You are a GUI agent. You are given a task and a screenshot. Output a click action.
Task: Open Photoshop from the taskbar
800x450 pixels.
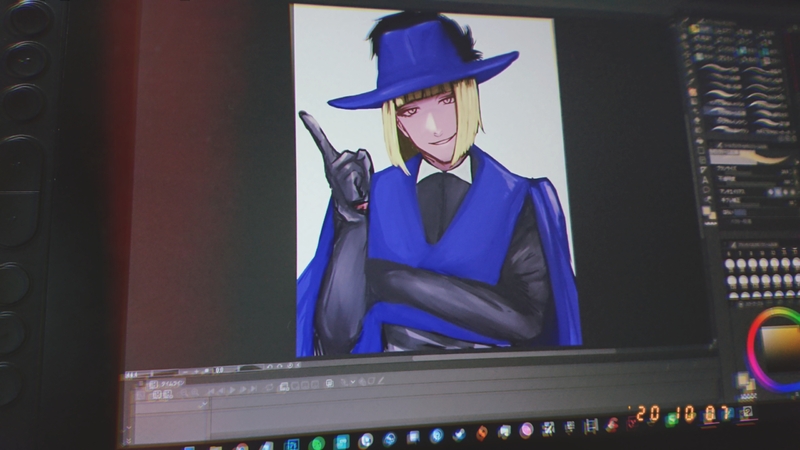[291, 444]
